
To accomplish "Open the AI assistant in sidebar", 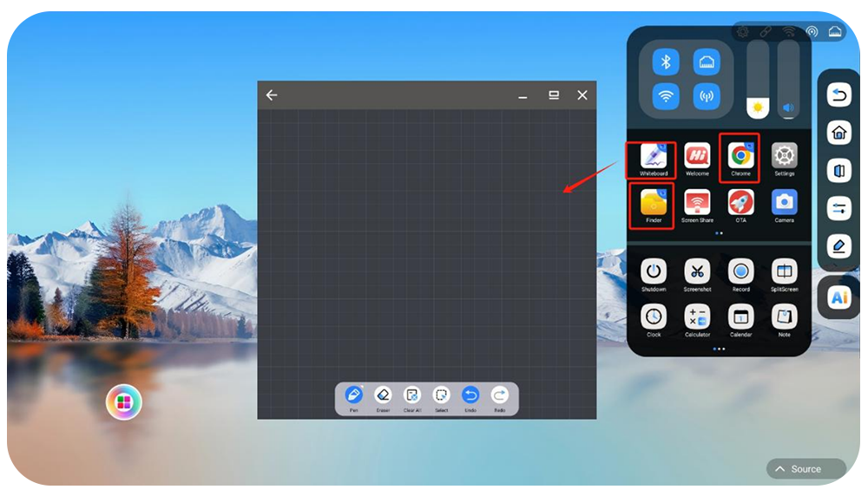I will click(838, 297).
